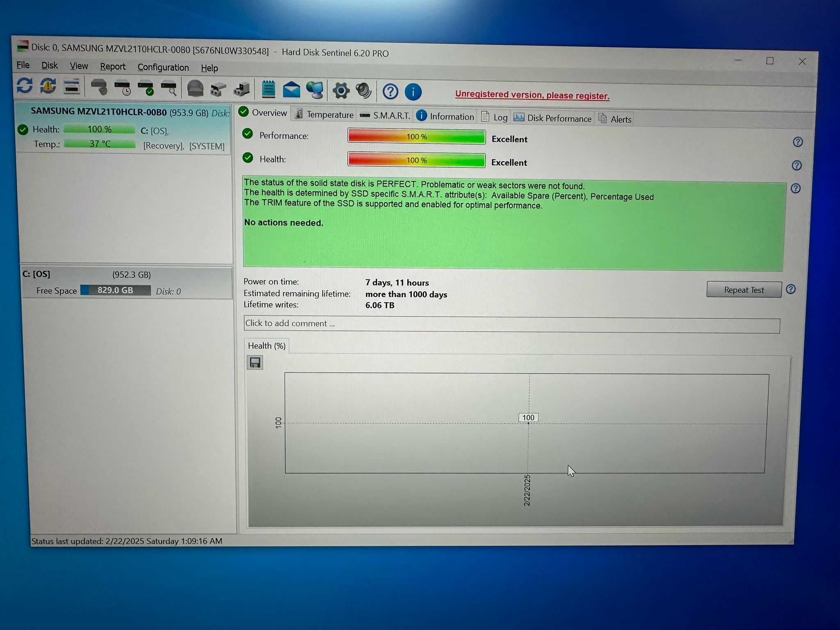Screen dimensions: 840x630
Task: Click the disk with magnifier toolbar icon
Action: 169,89
